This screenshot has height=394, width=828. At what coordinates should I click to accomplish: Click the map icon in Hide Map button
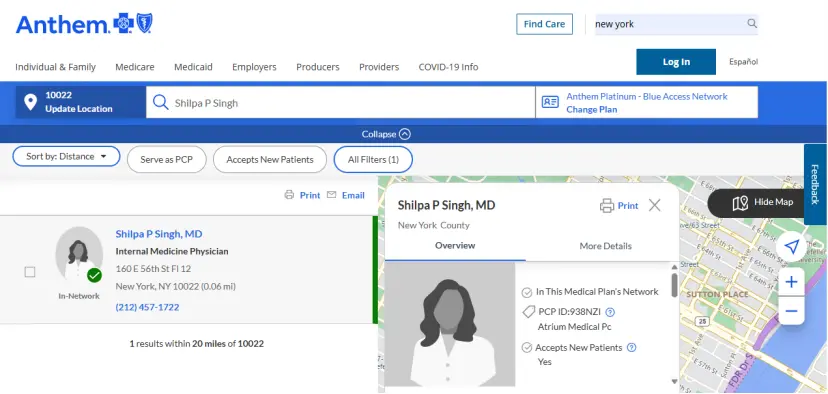(x=740, y=203)
